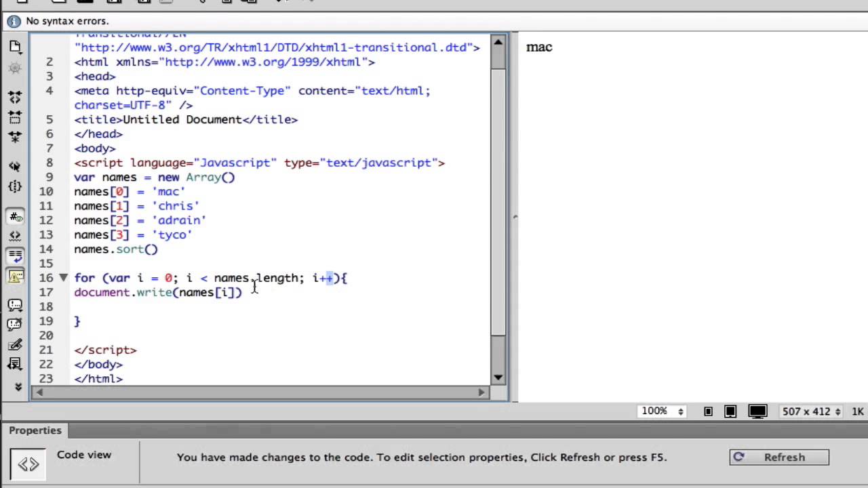Toggle Word Wrap in the code editor
Viewport: 868px width, 488px height.
click(x=15, y=256)
